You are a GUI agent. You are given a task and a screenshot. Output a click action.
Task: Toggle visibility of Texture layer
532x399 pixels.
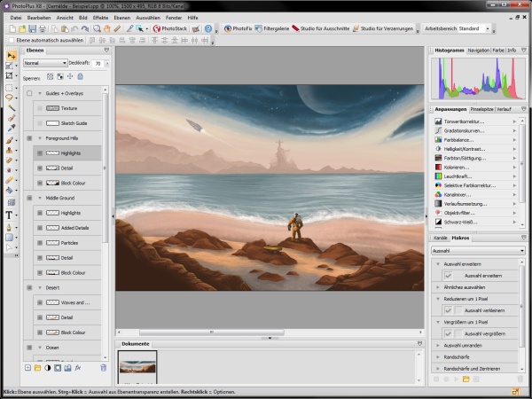tap(40, 108)
